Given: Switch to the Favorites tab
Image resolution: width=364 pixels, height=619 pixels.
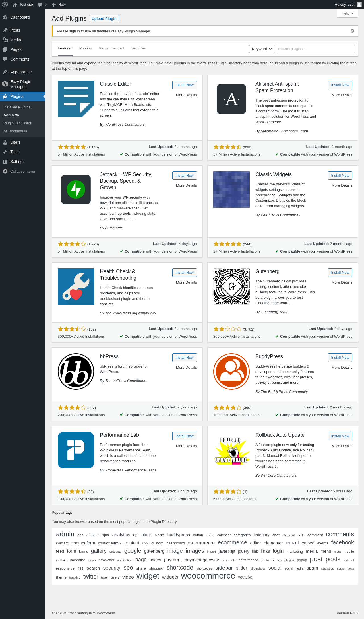Looking at the screenshot, I should (x=138, y=48).
